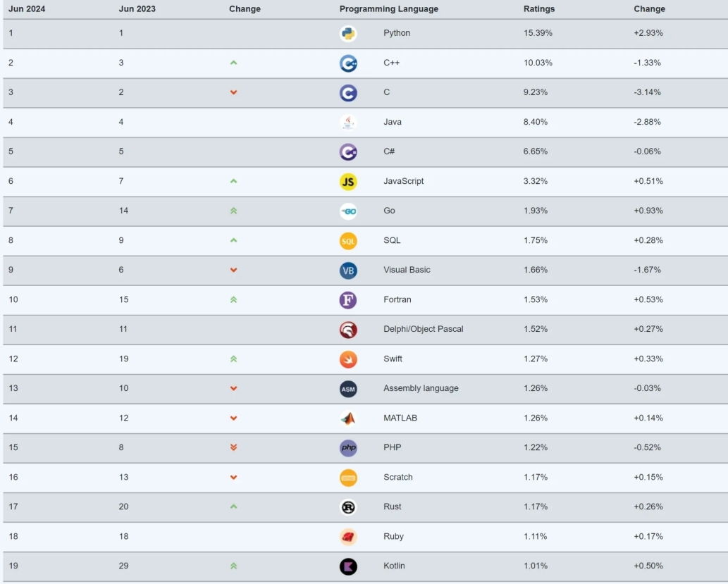Select the Swift bird logo icon
The image size is (728, 584).
pos(347,359)
